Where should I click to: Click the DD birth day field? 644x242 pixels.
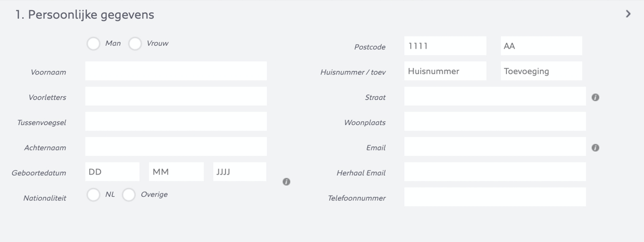point(112,172)
